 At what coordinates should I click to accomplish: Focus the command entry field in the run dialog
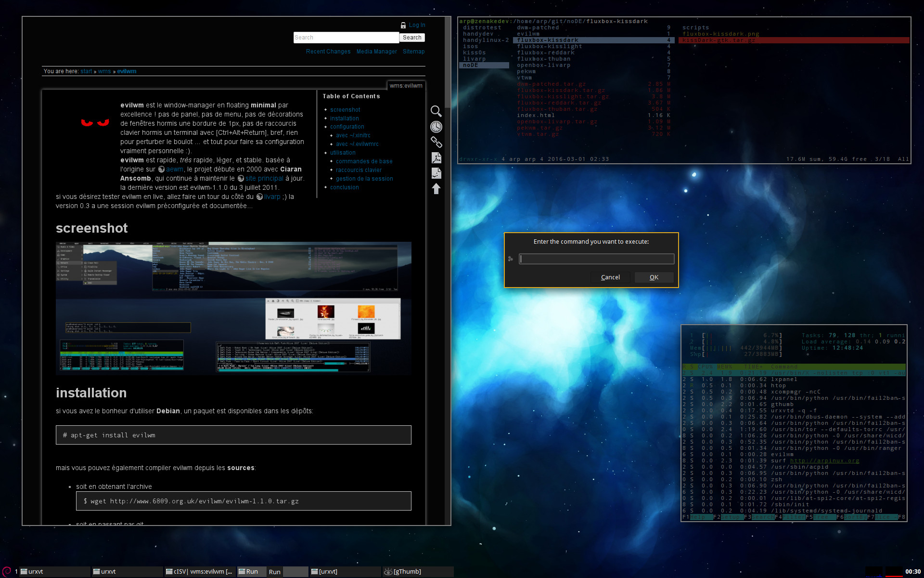(596, 259)
